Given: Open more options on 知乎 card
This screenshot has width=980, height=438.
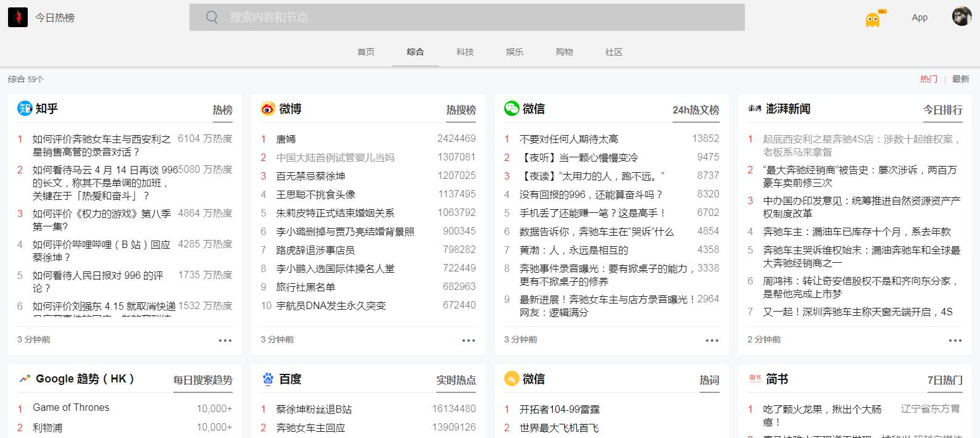Looking at the screenshot, I should point(225,340).
